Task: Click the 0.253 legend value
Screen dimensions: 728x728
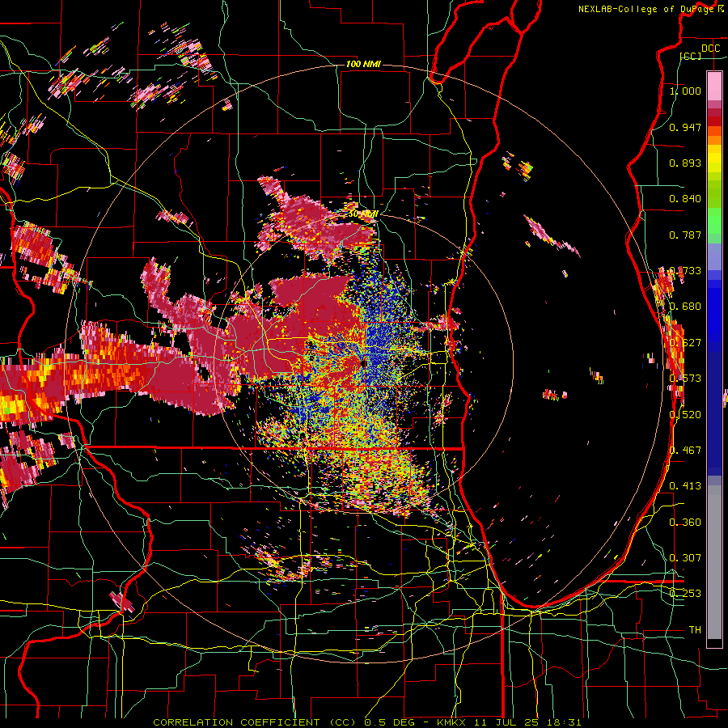Action: 685,594
